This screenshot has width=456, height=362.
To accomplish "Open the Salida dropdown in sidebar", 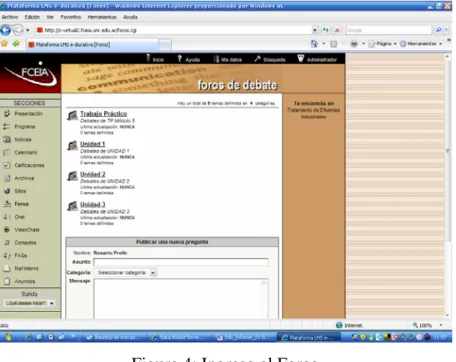I will [x=29, y=303].
